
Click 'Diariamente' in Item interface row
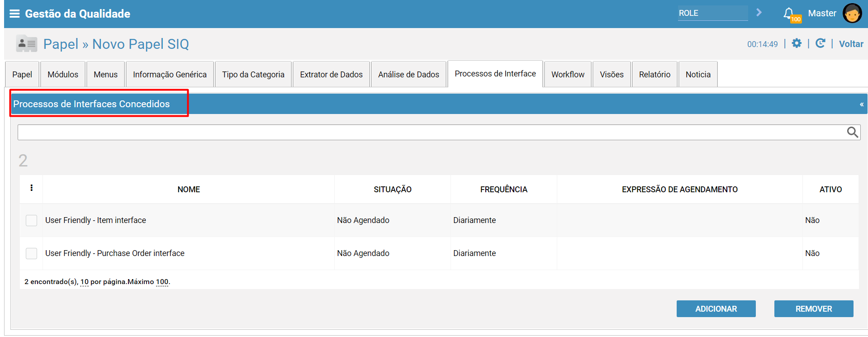[474, 220]
